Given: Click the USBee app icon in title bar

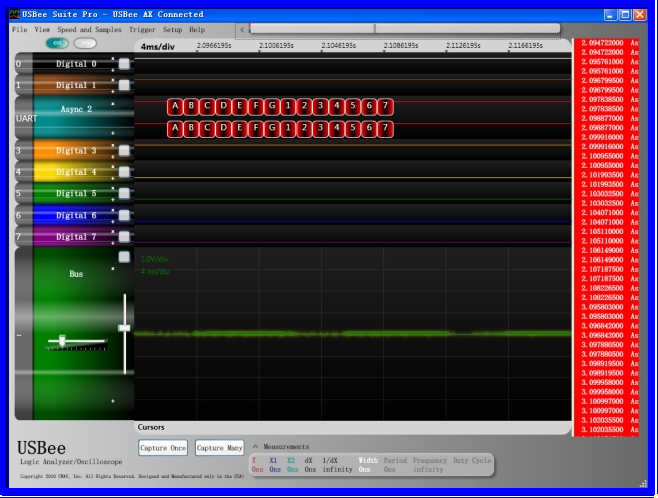Looking at the screenshot, I should (x=15, y=14).
